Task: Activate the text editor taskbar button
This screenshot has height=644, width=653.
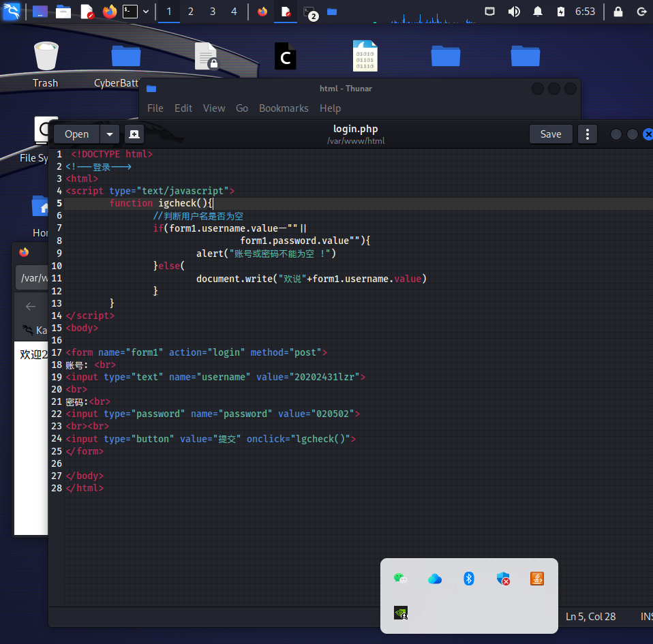Action: pos(286,12)
